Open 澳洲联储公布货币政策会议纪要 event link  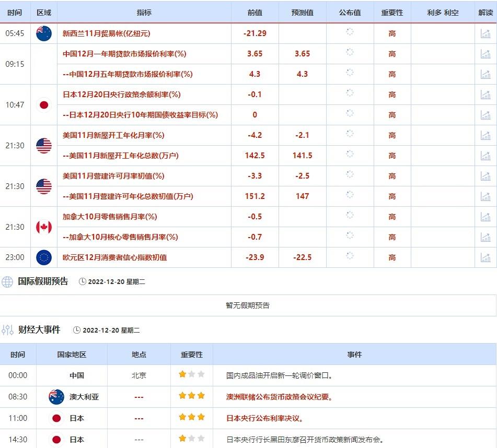(x=279, y=397)
